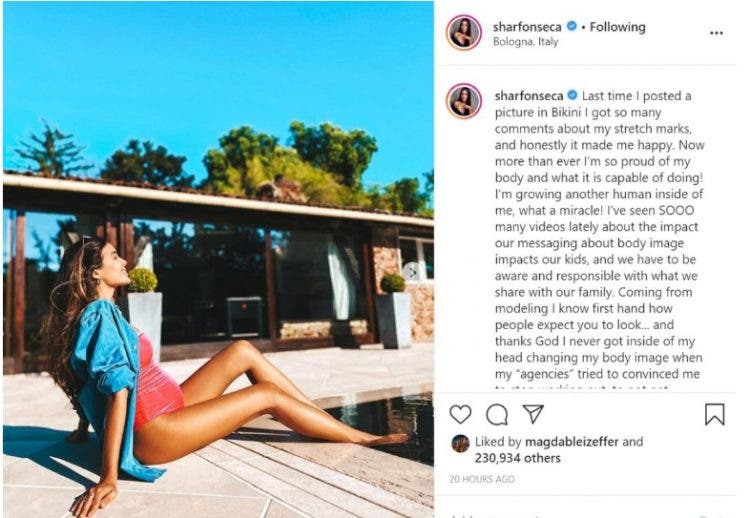The width and height of the screenshot is (750, 518).
Task: Save post with bookmark icon
Action: pos(715,414)
